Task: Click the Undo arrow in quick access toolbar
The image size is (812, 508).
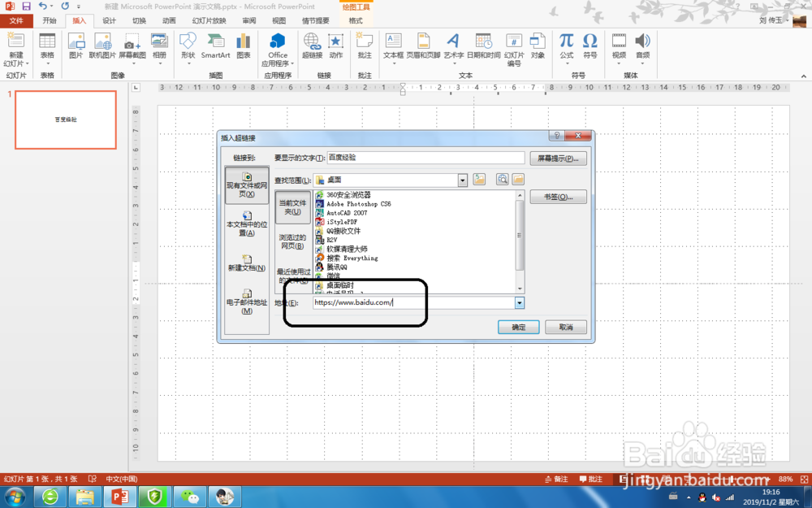Action: click(x=42, y=7)
